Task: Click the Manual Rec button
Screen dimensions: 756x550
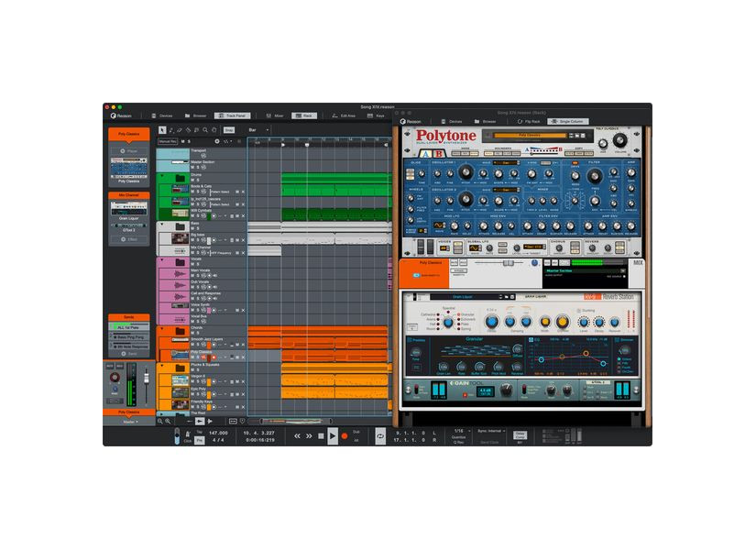Action: [x=168, y=141]
